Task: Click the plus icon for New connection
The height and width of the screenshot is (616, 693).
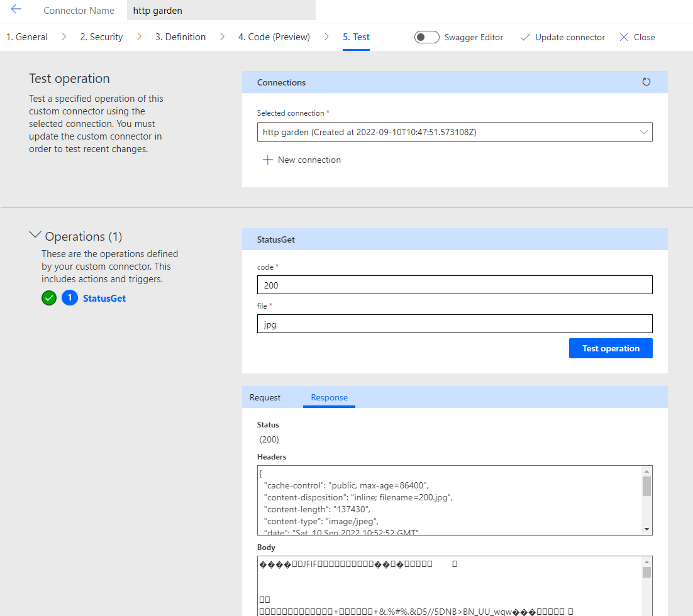Action: [267, 160]
